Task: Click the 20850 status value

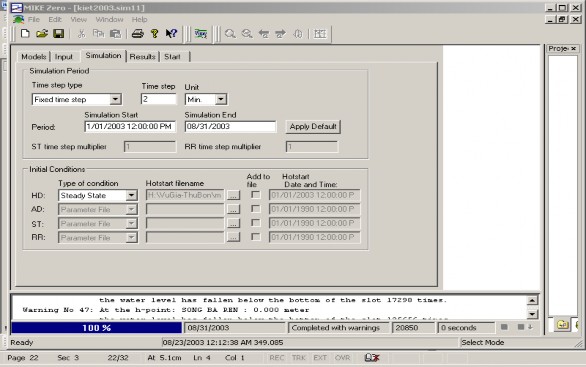Action: 407,328
